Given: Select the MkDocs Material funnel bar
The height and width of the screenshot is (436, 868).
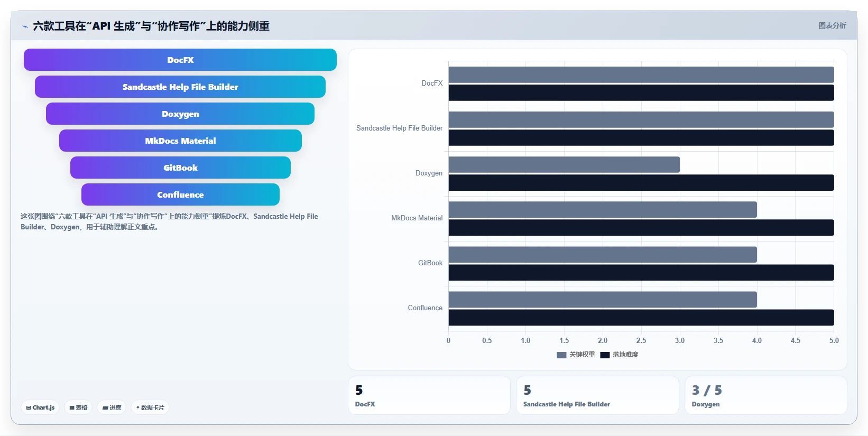Looking at the screenshot, I should [180, 141].
